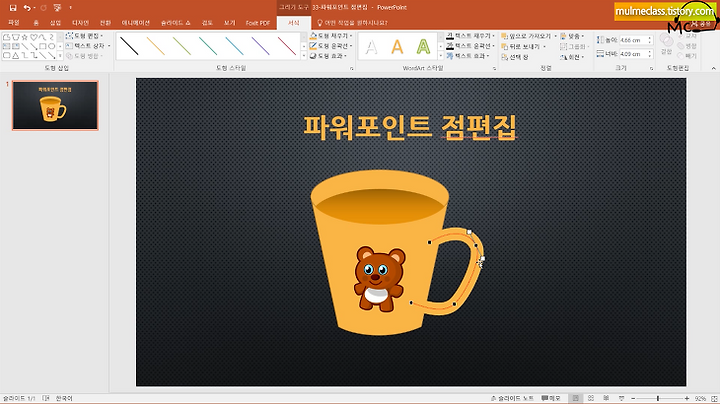Select the star shape in shapes gallery
720x404 pixels.
(x=24, y=37)
